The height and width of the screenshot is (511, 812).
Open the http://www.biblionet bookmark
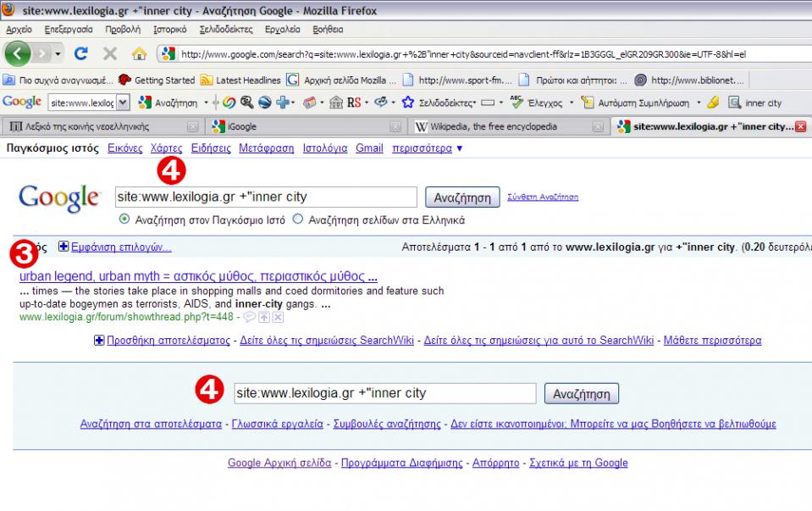click(x=689, y=81)
